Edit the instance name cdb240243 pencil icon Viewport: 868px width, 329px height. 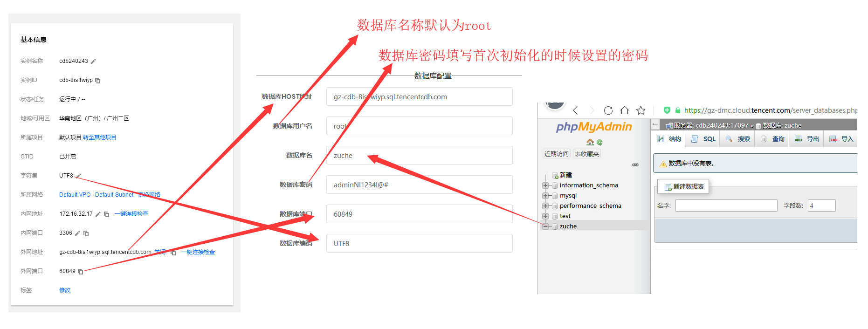tap(93, 62)
